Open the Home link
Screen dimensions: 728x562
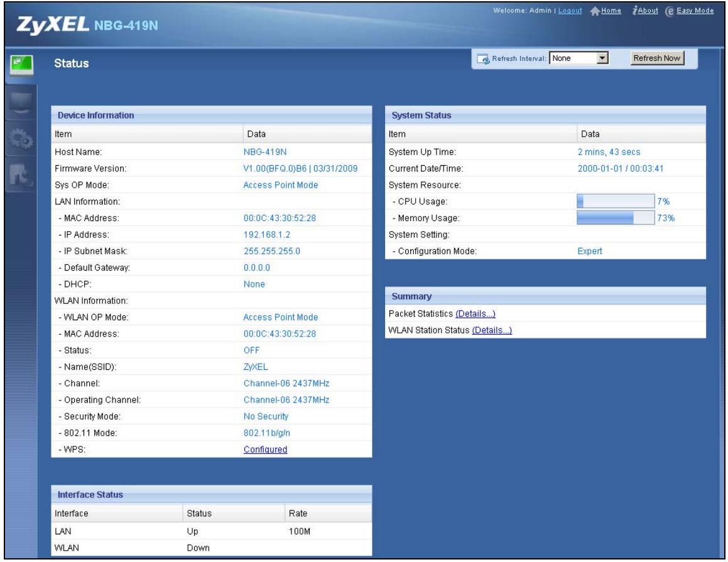tap(611, 11)
